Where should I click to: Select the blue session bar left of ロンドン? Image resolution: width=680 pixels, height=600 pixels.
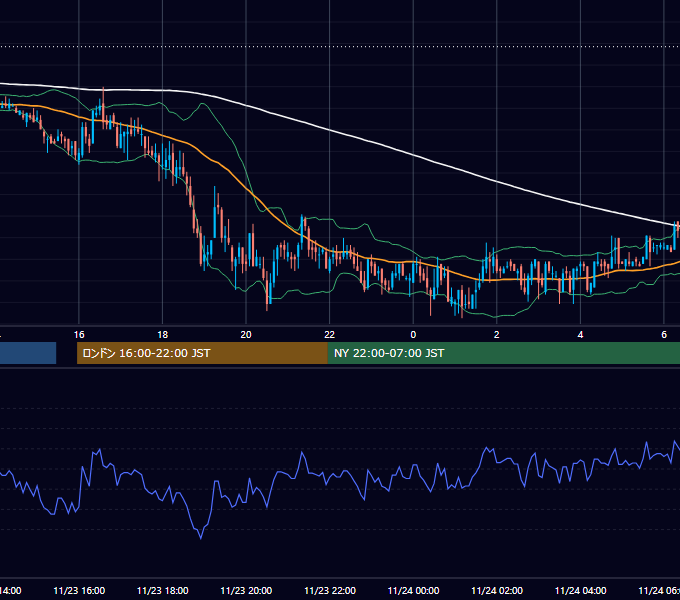pyautogui.click(x=28, y=353)
